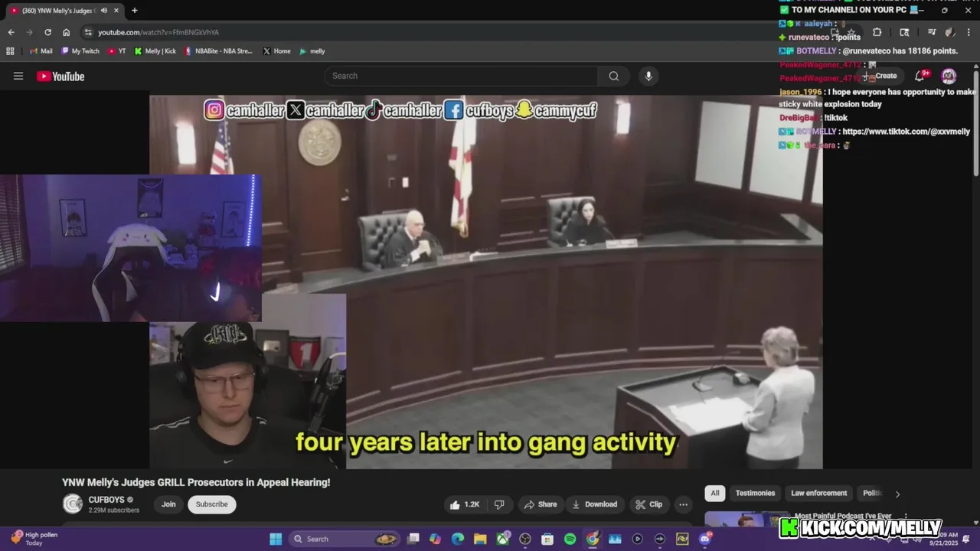Go to the browser home page
The height and width of the screenshot is (551, 980).
(66, 32)
